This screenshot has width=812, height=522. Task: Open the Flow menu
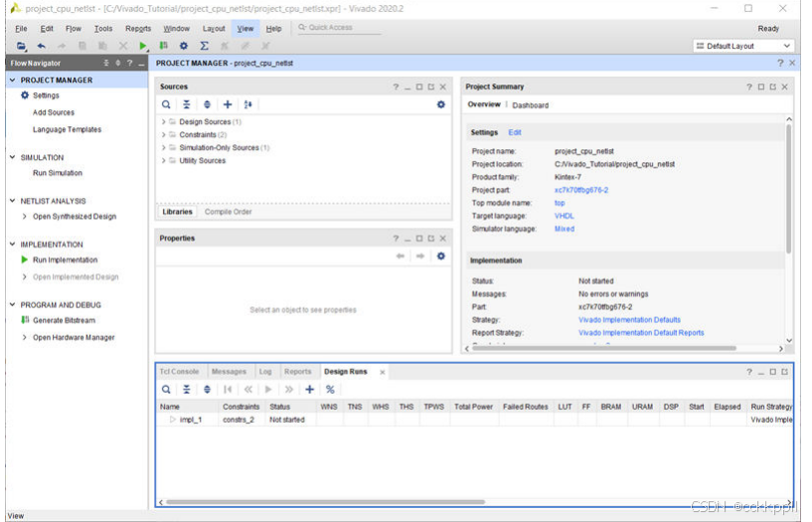click(x=73, y=29)
